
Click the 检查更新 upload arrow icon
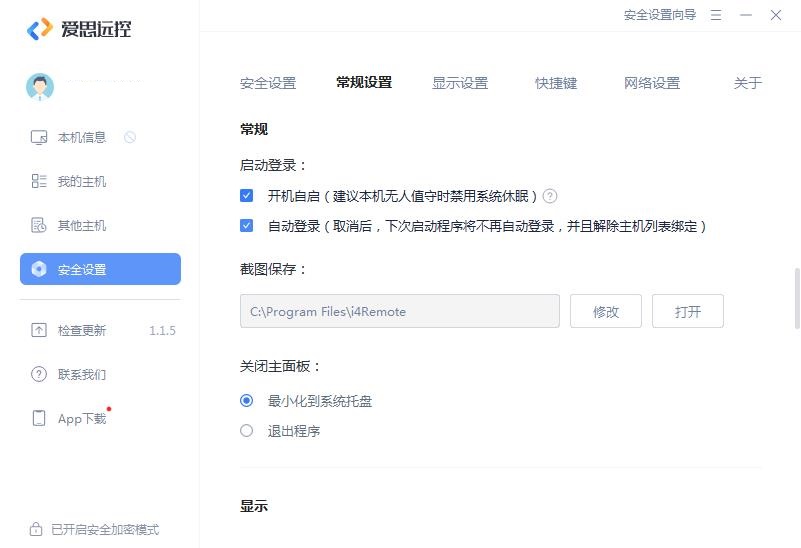point(39,330)
